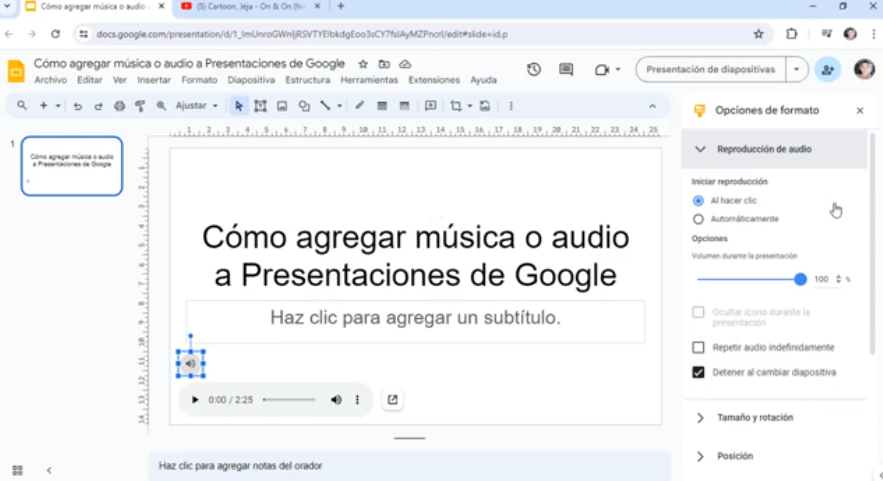Select slide 1 thumbnail
Viewport: 883px width, 481px height.
pos(72,166)
